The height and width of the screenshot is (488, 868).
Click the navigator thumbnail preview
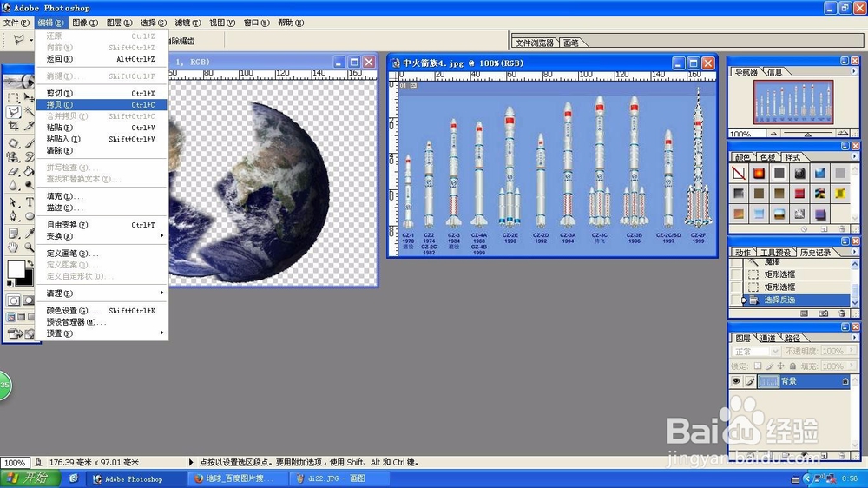click(792, 102)
